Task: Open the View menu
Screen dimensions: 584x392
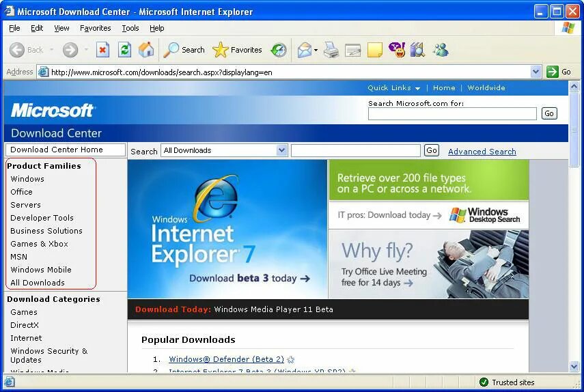Action: (61, 28)
